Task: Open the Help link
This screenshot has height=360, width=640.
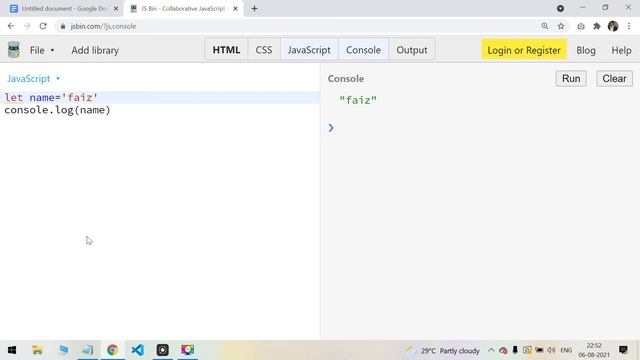Action: pyautogui.click(x=621, y=50)
